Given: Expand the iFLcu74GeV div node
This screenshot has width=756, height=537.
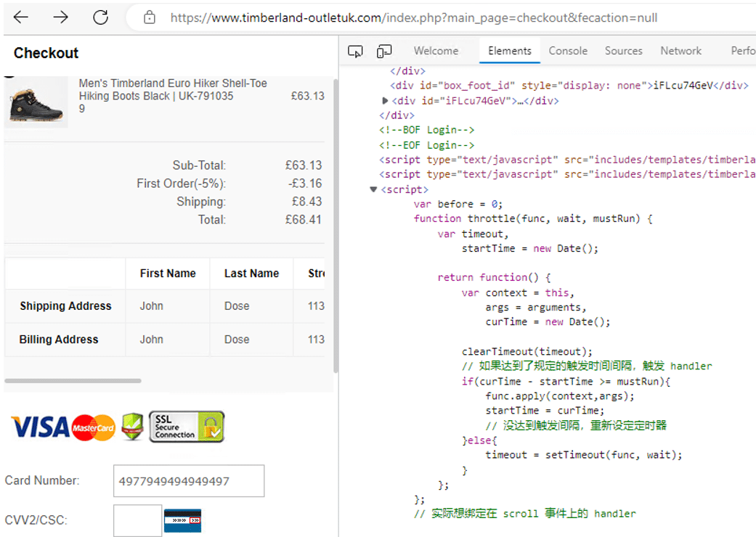Looking at the screenshot, I should [386, 101].
